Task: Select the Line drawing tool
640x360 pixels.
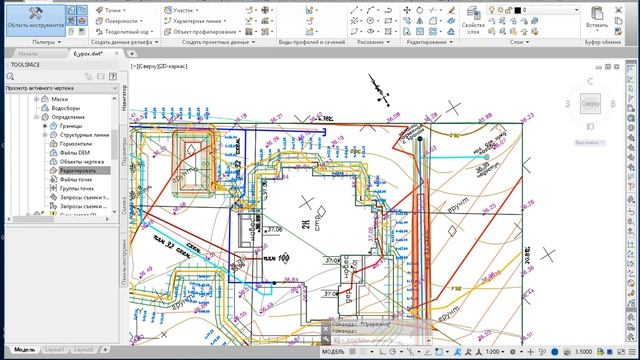Action: point(354,10)
